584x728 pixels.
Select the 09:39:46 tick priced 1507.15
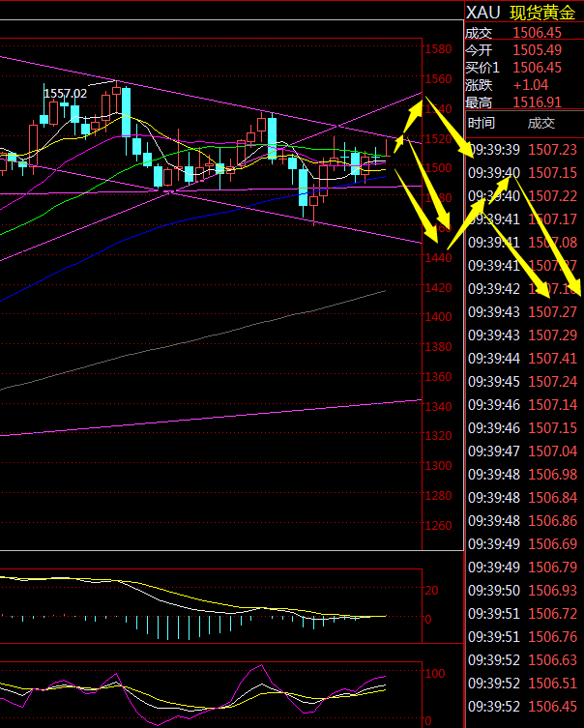(x=523, y=428)
